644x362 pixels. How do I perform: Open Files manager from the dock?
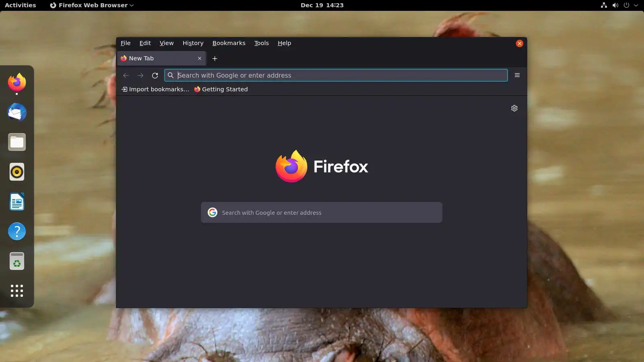click(17, 142)
